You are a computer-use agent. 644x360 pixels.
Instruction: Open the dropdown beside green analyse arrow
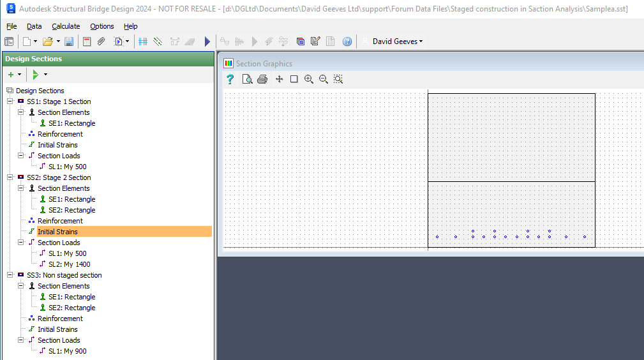[x=45, y=75]
